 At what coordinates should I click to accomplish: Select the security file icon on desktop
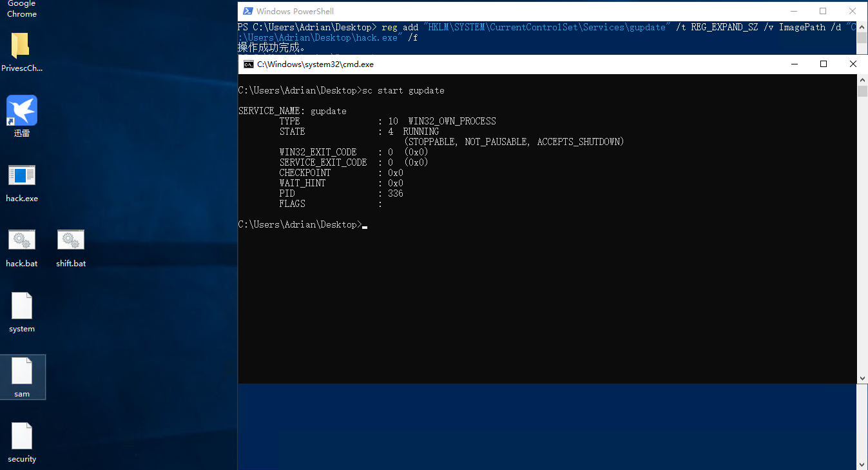(x=22, y=436)
